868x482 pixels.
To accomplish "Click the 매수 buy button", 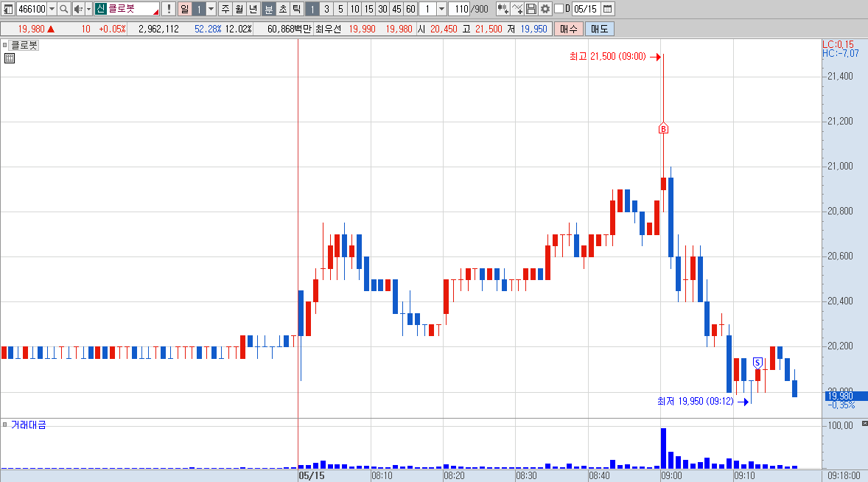I will (569, 29).
